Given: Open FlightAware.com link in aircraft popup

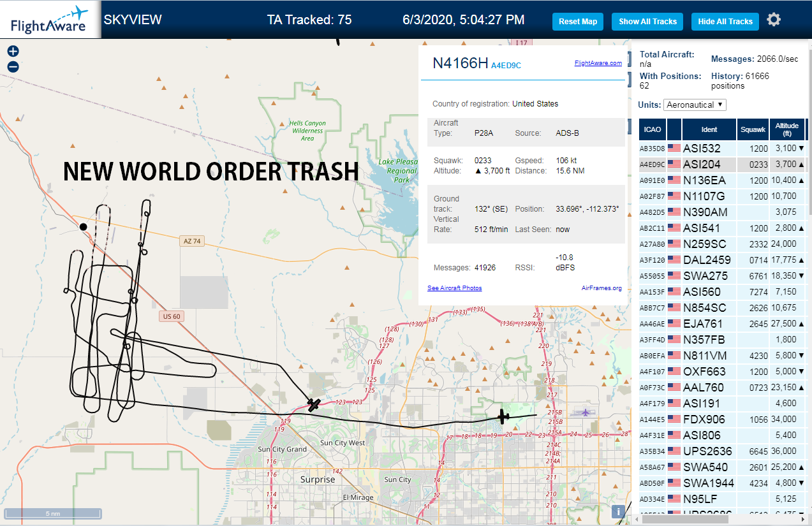Looking at the screenshot, I should (598, 63).
